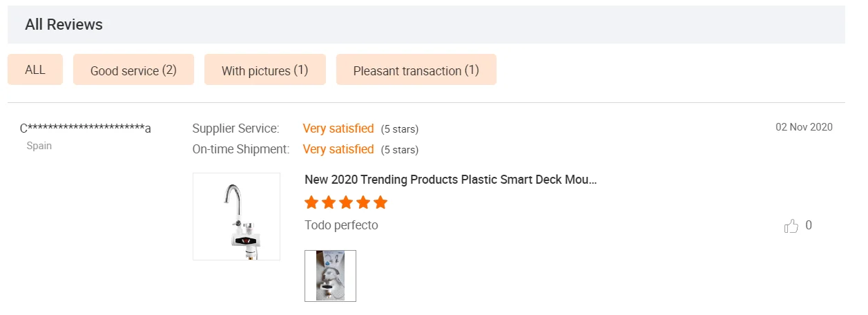The width and height of the screenshot is (868, 315).
Task: Open the faucet product image
Action: 236,216
